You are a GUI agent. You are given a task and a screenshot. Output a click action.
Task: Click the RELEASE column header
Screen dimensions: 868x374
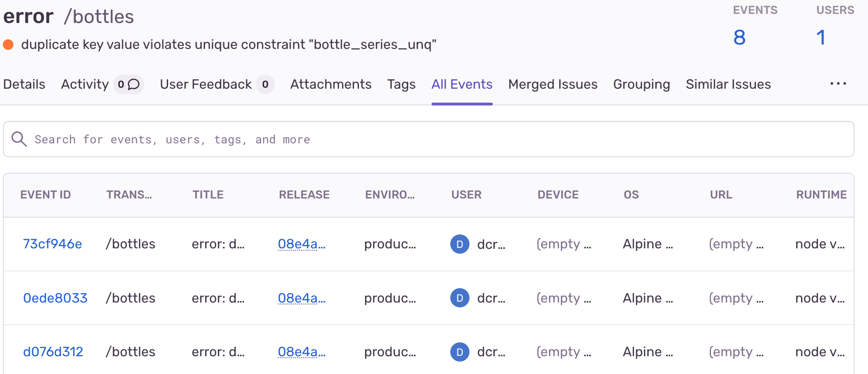click(304, 195)
